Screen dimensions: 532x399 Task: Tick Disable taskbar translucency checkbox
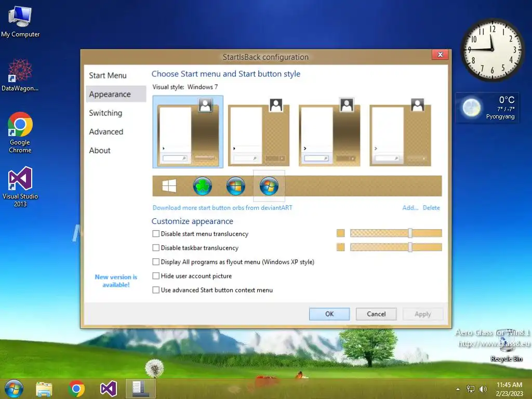click(x=156, y=248)
